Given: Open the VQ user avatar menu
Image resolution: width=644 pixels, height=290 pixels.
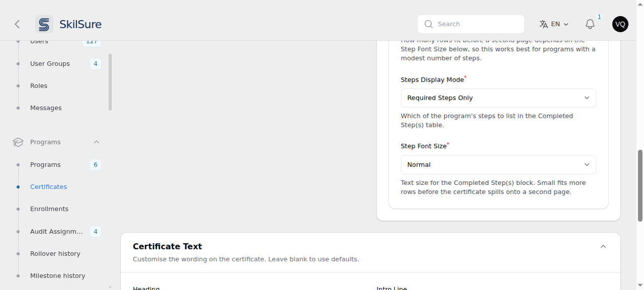Looking at the screenshot, I should 620,24.
